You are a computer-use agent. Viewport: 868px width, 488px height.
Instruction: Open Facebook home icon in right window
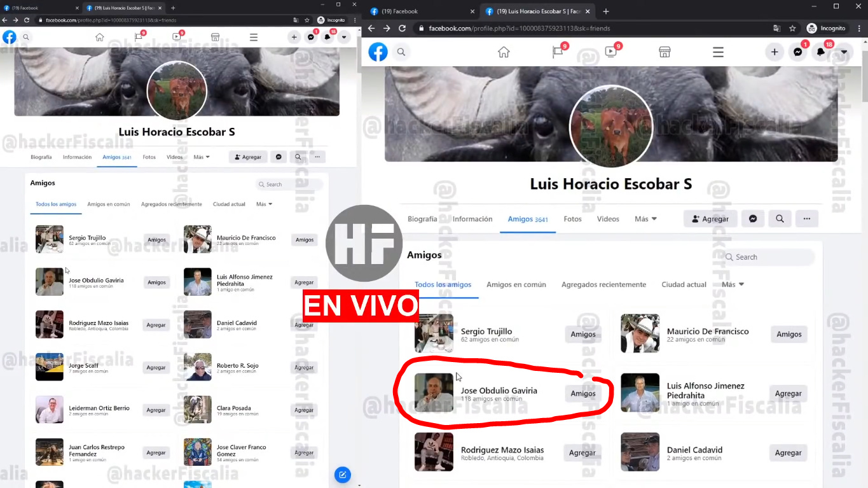pos(504,52)
